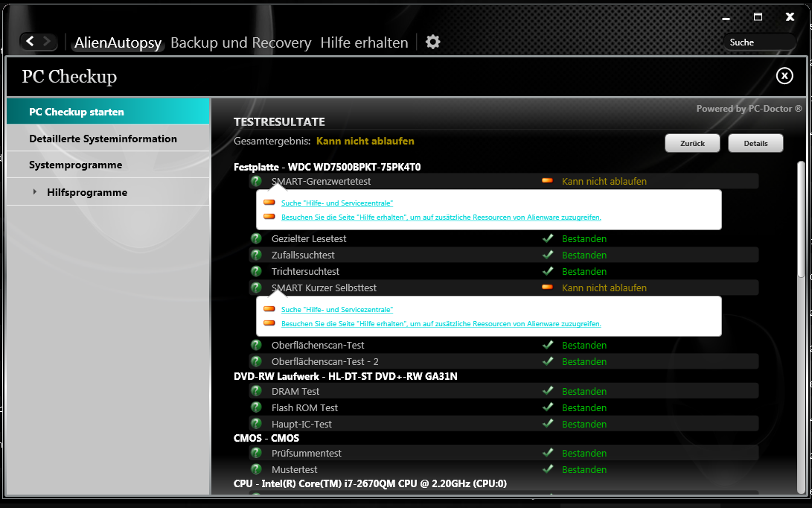Click the settings gear icon in top bar

[x=432, y=42]
